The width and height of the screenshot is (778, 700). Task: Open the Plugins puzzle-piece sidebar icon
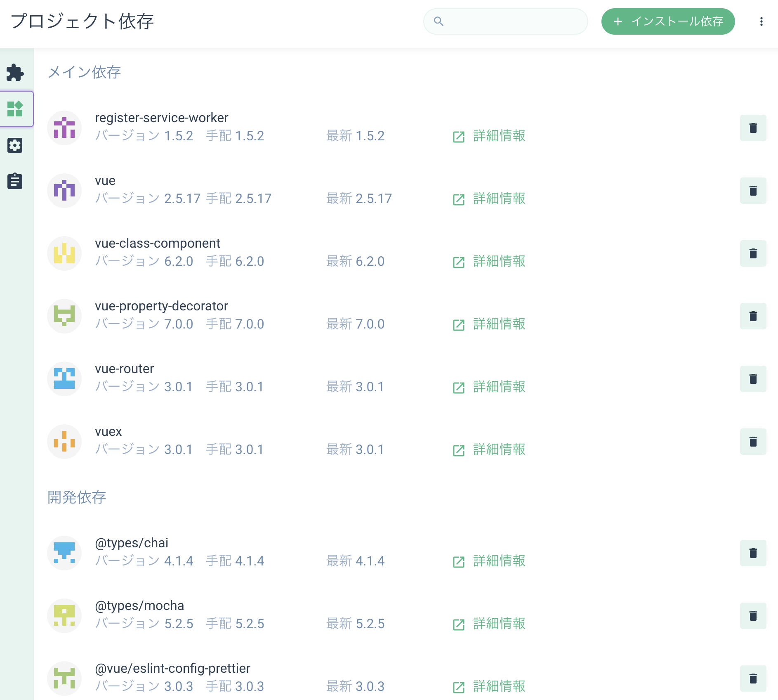pos(15,73)
